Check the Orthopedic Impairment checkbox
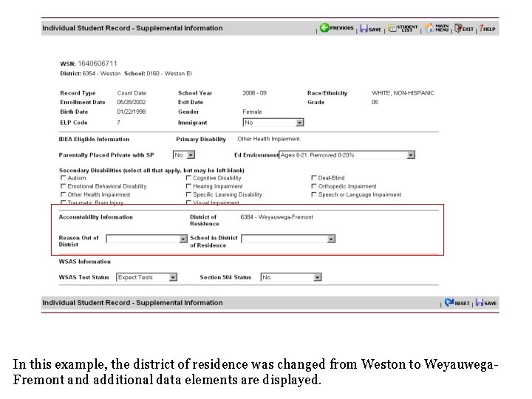 [x=314, y=186]
